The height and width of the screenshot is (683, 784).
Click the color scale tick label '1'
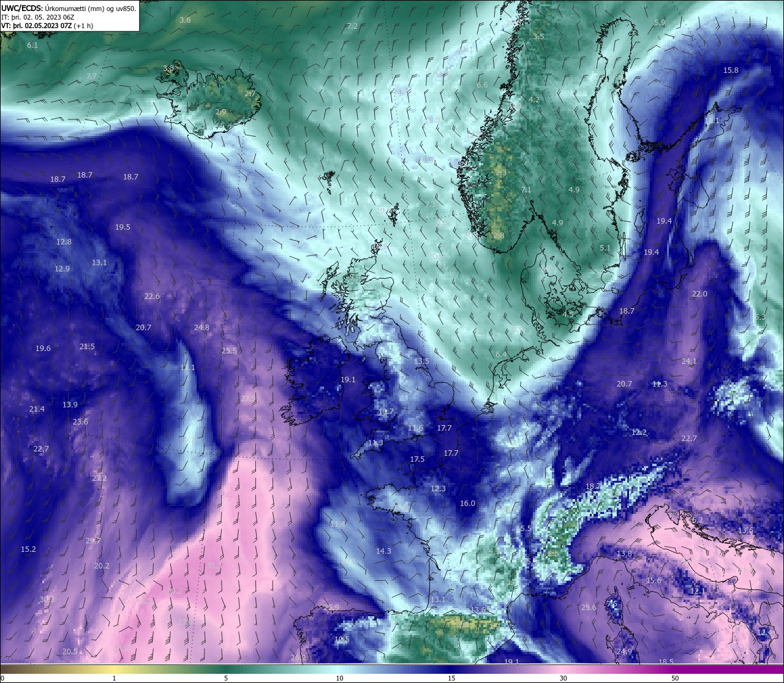[x=114, y=678]
